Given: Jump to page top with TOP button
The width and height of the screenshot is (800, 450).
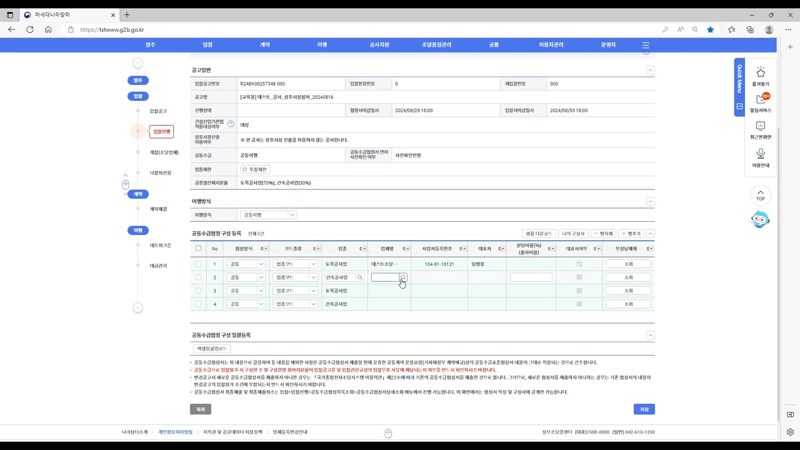Looking at the screenshot, I should point(760,195).
